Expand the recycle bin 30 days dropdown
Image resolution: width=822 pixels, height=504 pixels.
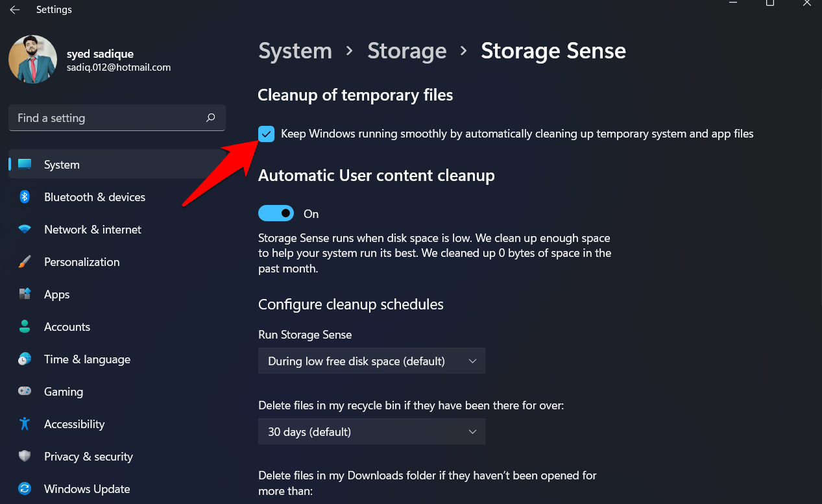[x=371, y=432]
